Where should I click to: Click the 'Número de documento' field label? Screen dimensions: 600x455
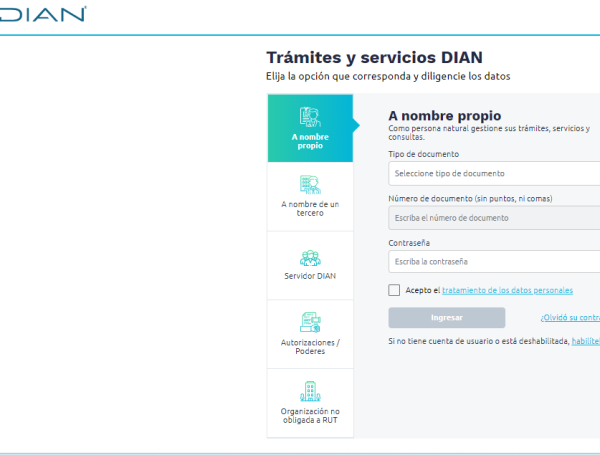coord(470,199)
